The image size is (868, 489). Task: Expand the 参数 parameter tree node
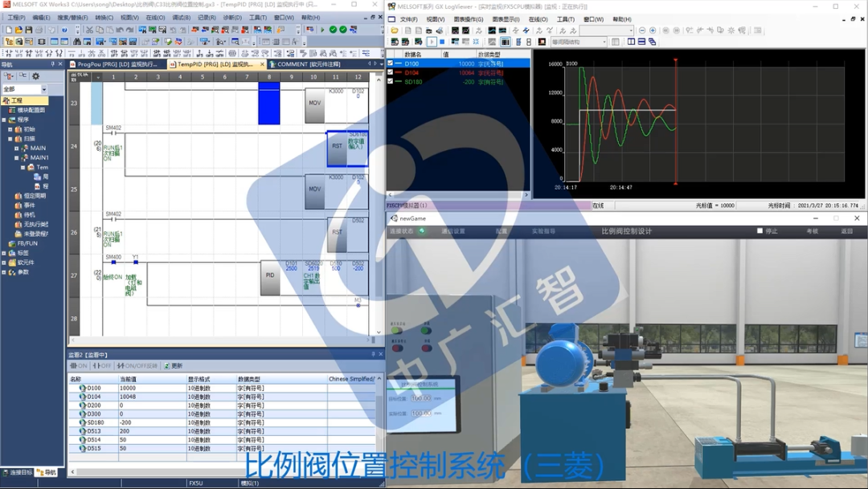tap(4, 272)
